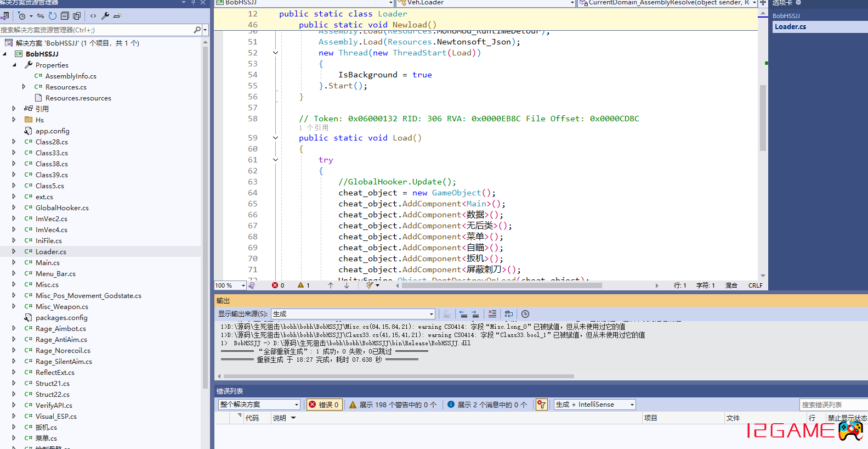Click the Refresh icon in Solution Explorer toolbar

point(53,16)
